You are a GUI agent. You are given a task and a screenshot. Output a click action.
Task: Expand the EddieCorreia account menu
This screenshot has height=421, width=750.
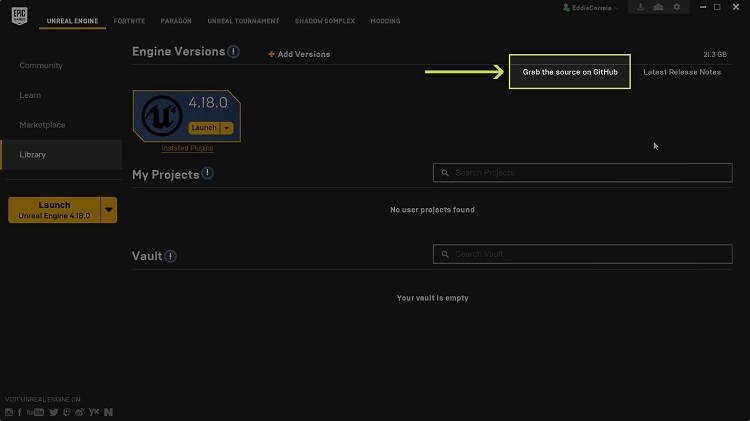point(616,8)
